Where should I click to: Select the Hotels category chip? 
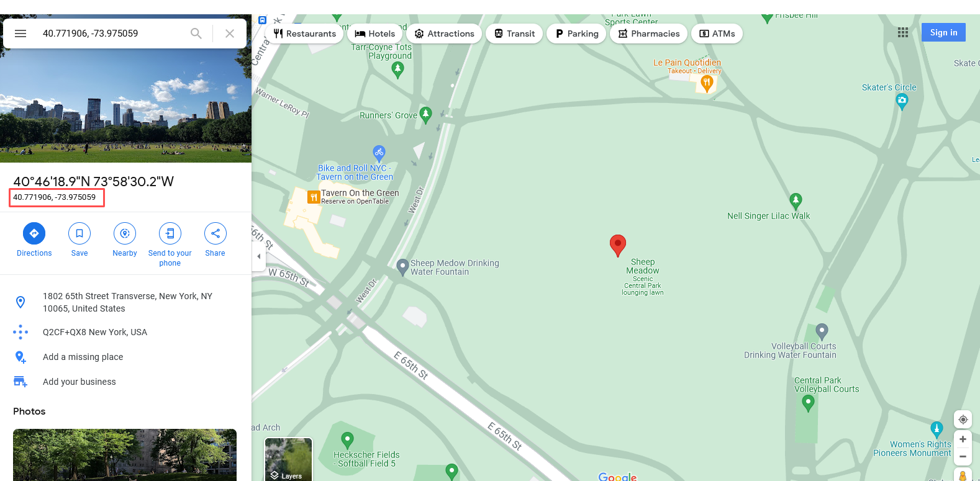[375, 34]
